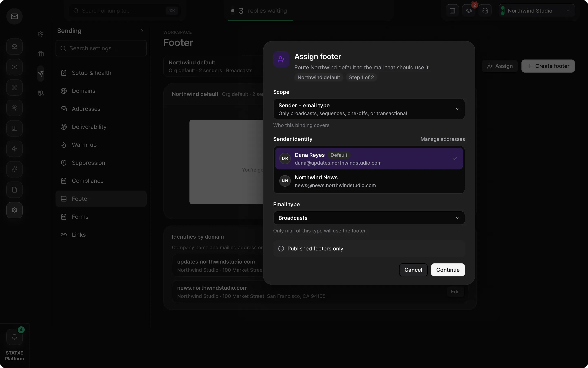Click the Assign footer purple header icon
The width and height of the screenshot is (588, 368).
(281, 59)
